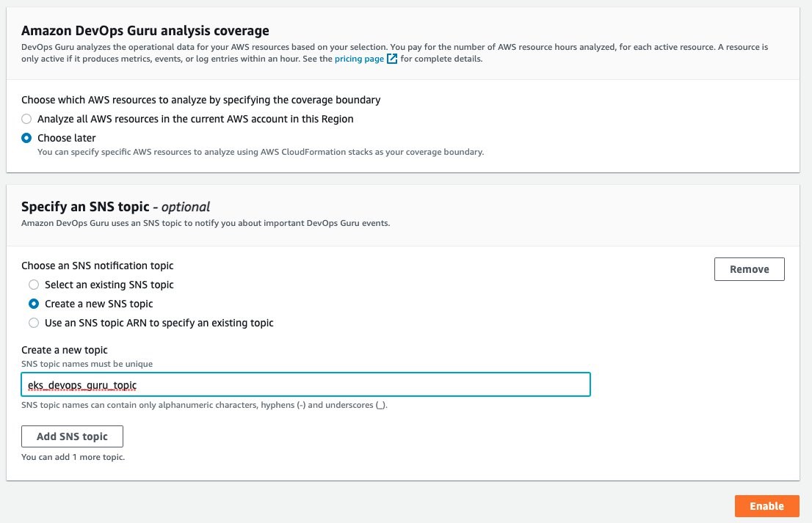The width and height of the screenshot is (812, 523).
Task: Click the Add SNS topic button
Action: point(72,436)
